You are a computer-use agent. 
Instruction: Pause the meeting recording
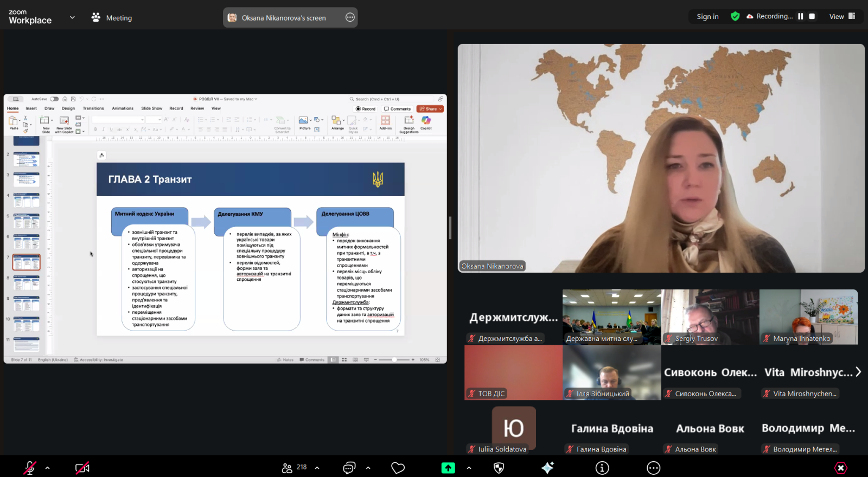800,16
